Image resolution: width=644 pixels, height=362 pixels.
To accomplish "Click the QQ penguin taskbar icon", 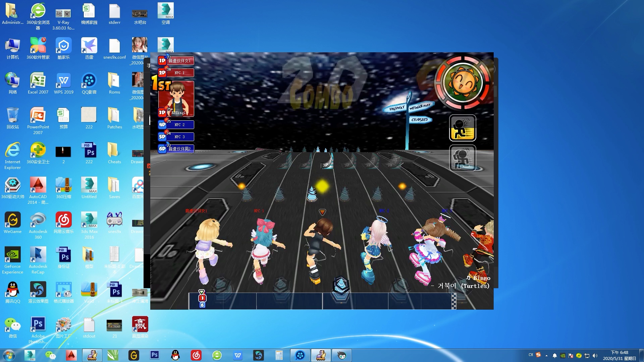I will coord(175,355).
